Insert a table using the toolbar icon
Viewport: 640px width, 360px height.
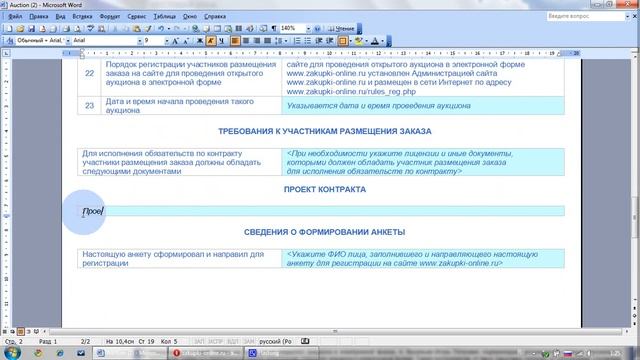point(217,29)
